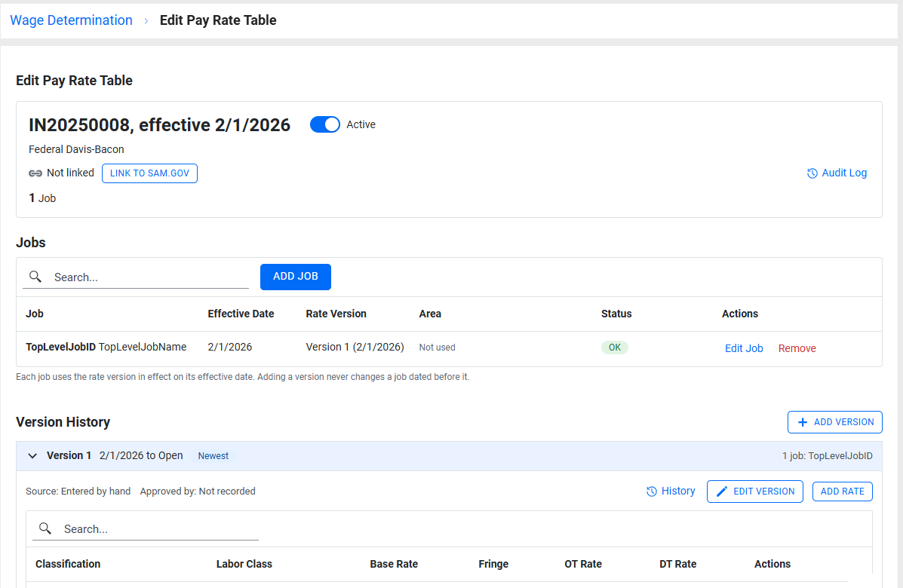This screenshot has height=588, width=903.
Task: Open Version 1 History
Action: (671, 492)
